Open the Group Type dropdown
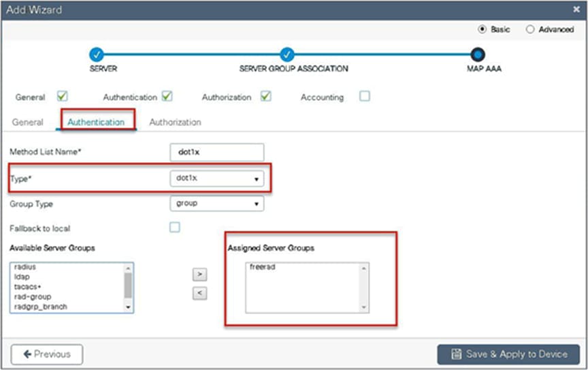This screenshot has height=370, width=588. pyautogui.click(x=216, y=204)
